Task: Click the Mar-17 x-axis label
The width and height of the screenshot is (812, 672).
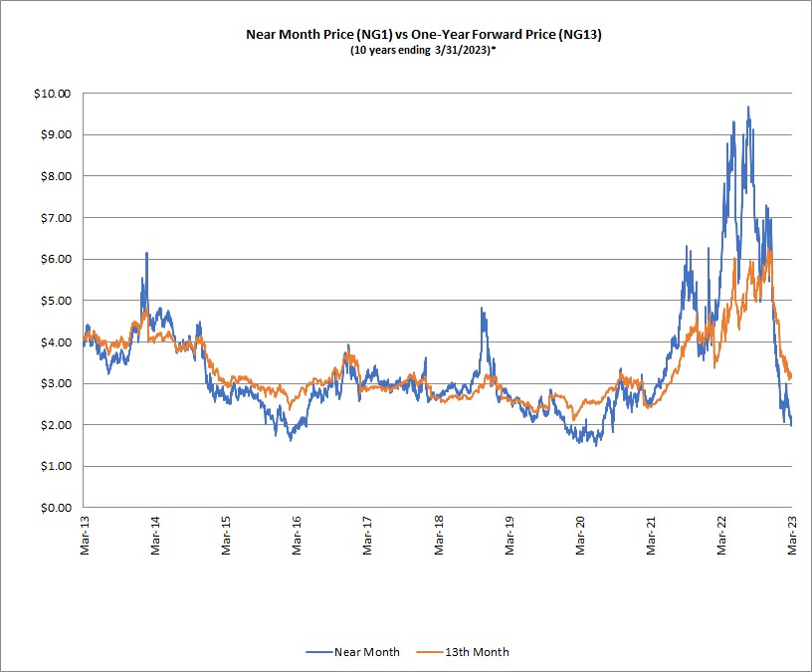Action: pos(367,536)
